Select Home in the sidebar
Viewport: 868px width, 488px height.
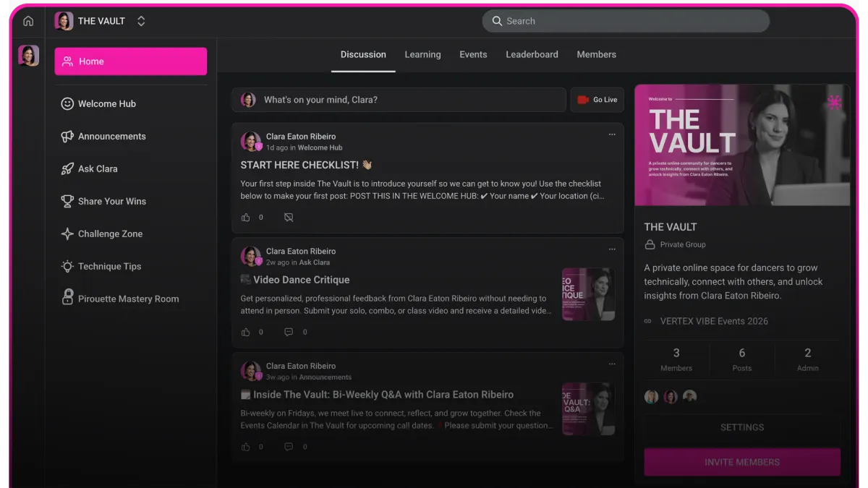pos(131,61)
